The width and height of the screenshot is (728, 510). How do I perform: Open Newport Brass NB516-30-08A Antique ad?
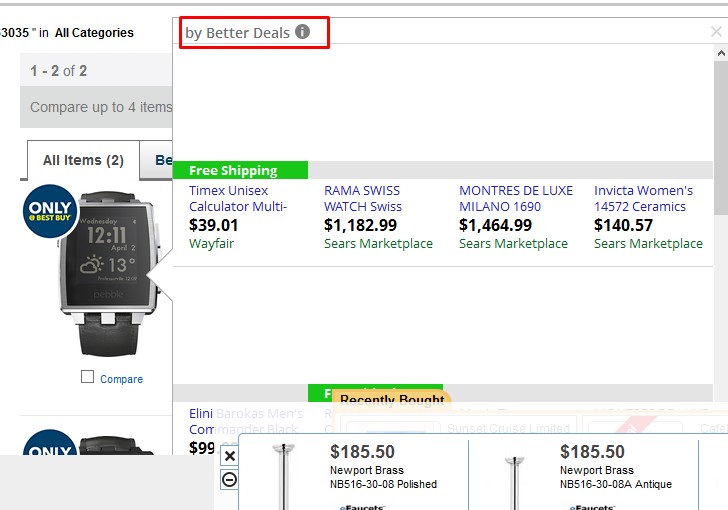click(615, 470)
